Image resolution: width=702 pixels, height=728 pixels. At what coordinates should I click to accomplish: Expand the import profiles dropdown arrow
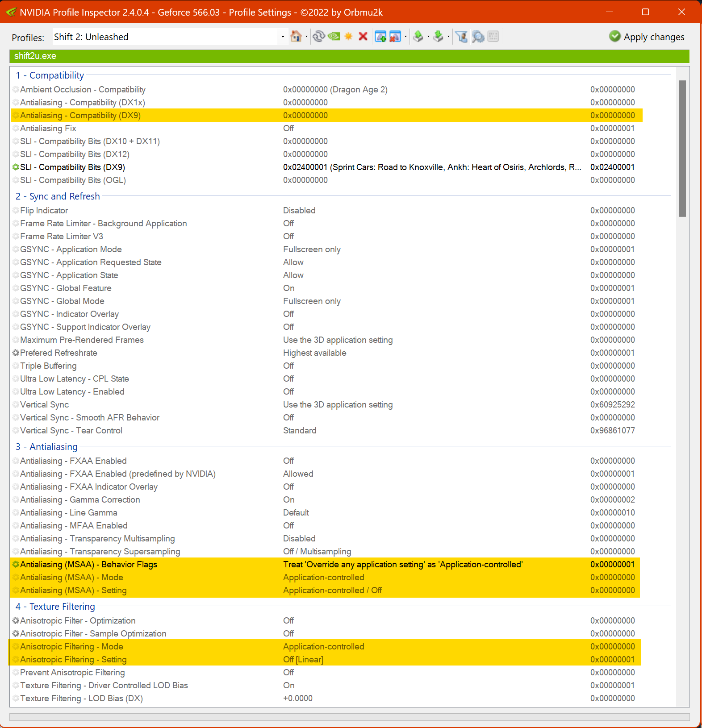(448, 37)
